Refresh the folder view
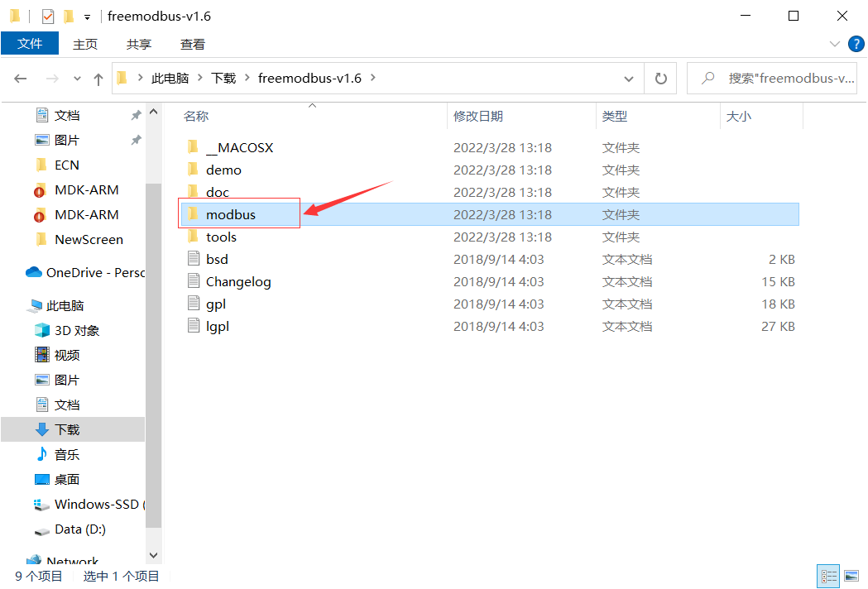The height and width of the screenshot is (589, 868). point(660,78)
